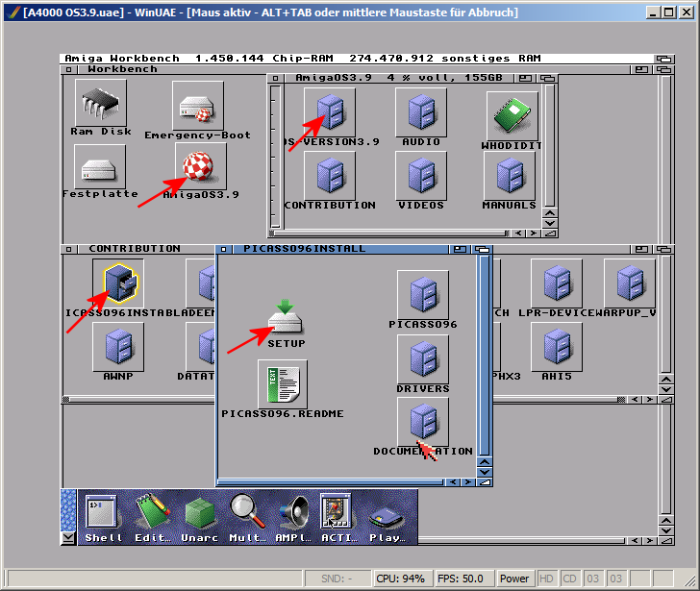Open the AUDIO drawer
Viewport: 700px width, 591px height.
(421, 112)
